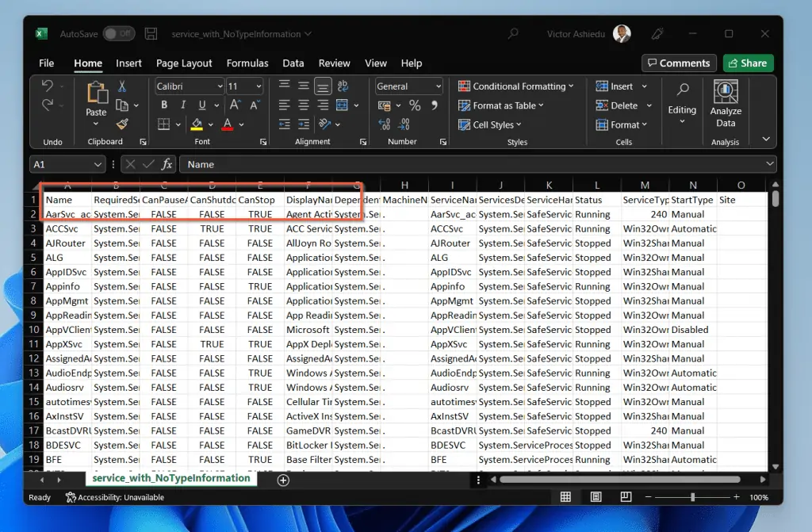This screenshot has height=532, width=812.
Task: Switch to Page Break Preview in status bar
Action: 626,497
